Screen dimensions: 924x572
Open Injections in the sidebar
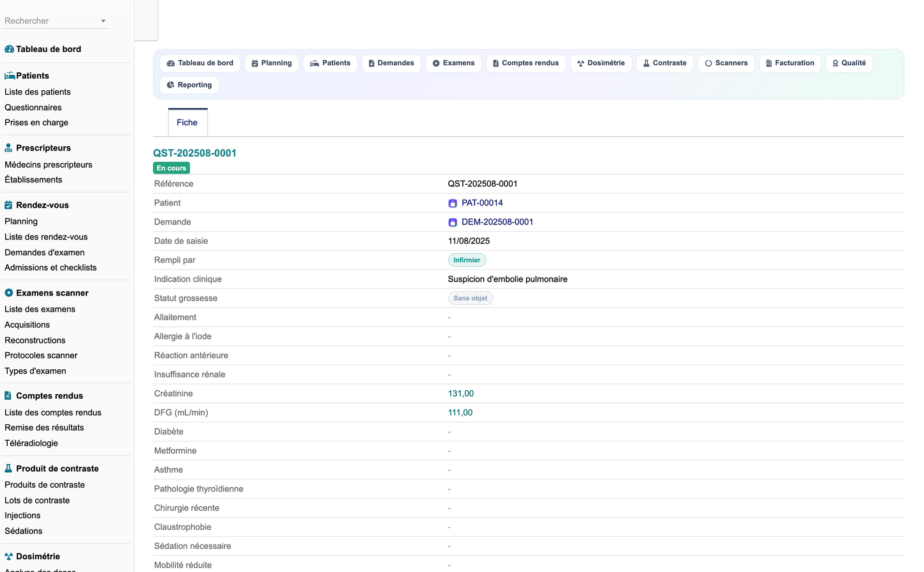pyautogui.click(x=22, y=516)
